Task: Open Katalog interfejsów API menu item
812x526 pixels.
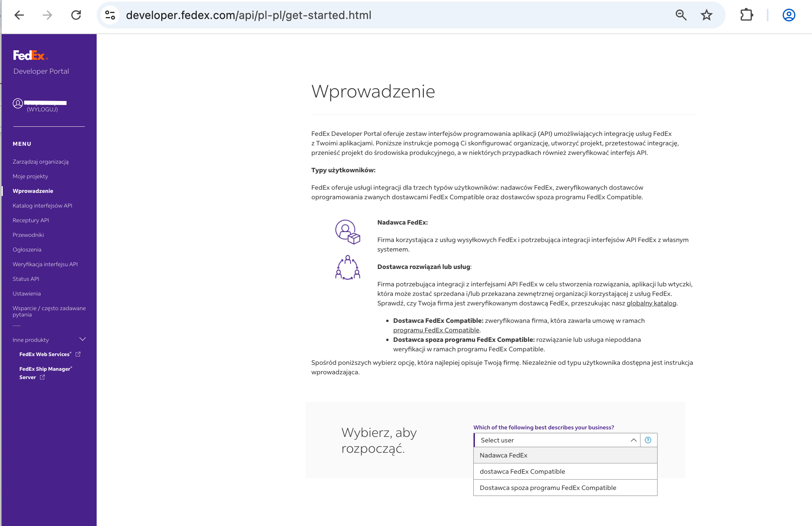Action: (42, 206)
